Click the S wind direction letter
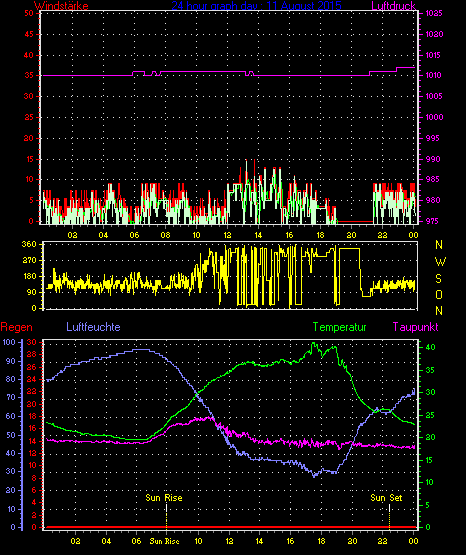Image resolution: width=466 pixels, height=555 pixels. (x=438, y=279)
